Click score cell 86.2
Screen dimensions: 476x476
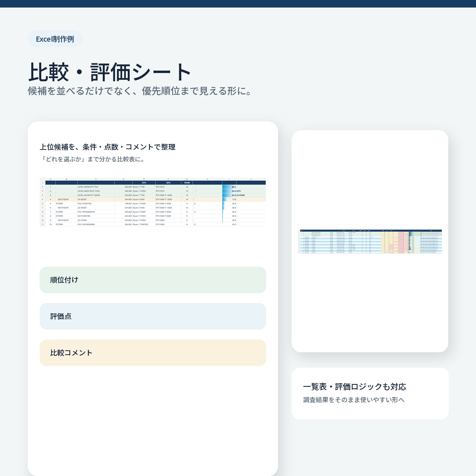coord(234,187)
